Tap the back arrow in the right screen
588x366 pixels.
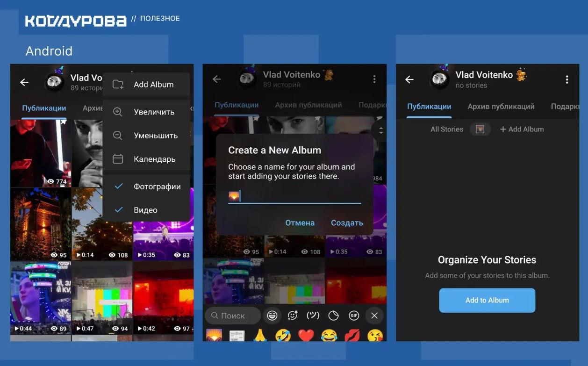pyautogui.click(x=409, y=80)
